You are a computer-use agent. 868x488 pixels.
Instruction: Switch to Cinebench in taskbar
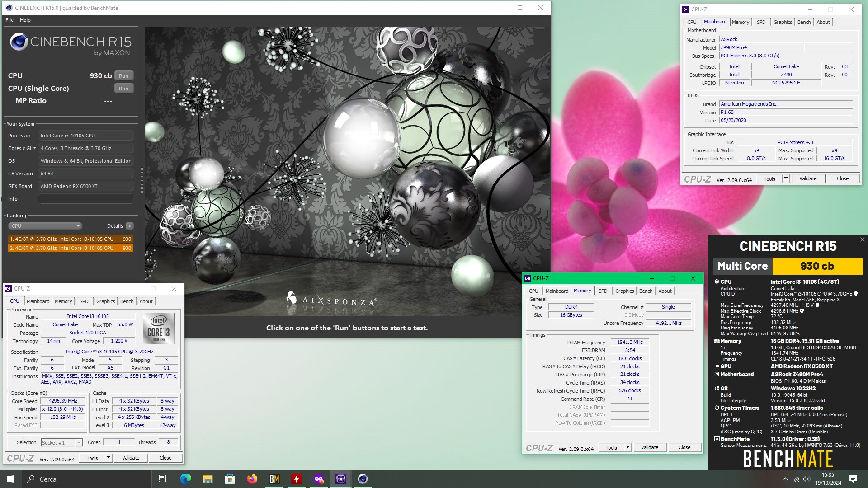point(363,479)
